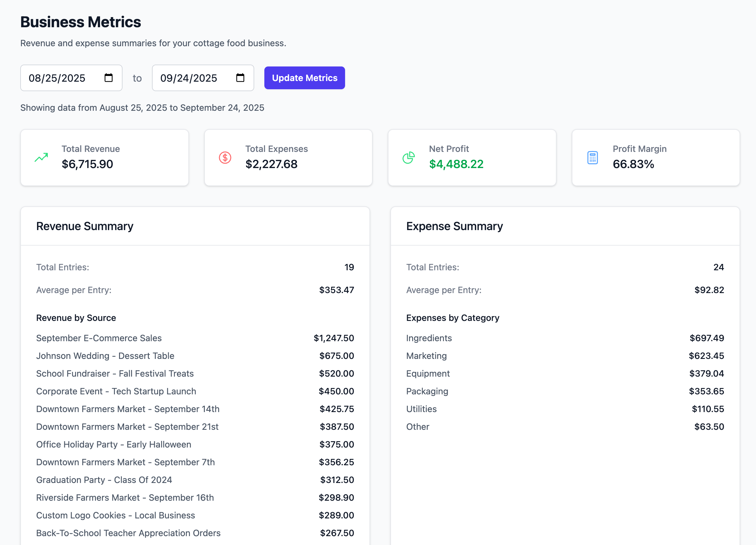Click the Utilities expense category row
756x545 pixels.
click(421, 409)
